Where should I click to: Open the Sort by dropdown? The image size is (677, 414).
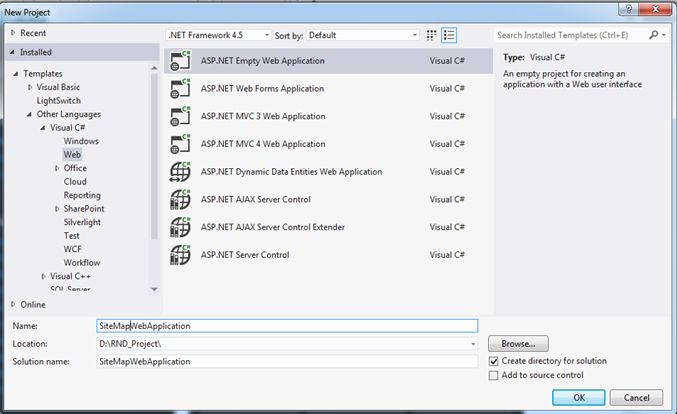pyautogui.click(x=363, y=35)
